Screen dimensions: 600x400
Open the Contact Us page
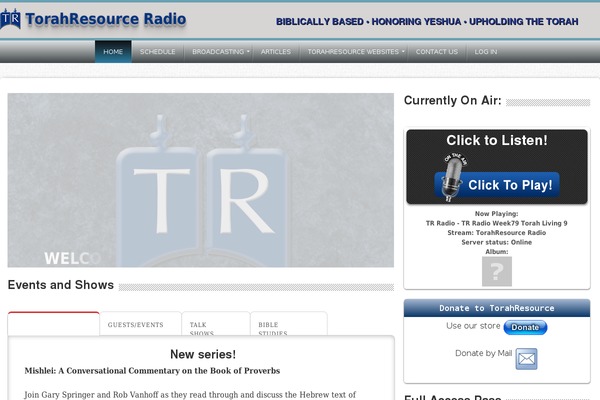pos(437,51)
